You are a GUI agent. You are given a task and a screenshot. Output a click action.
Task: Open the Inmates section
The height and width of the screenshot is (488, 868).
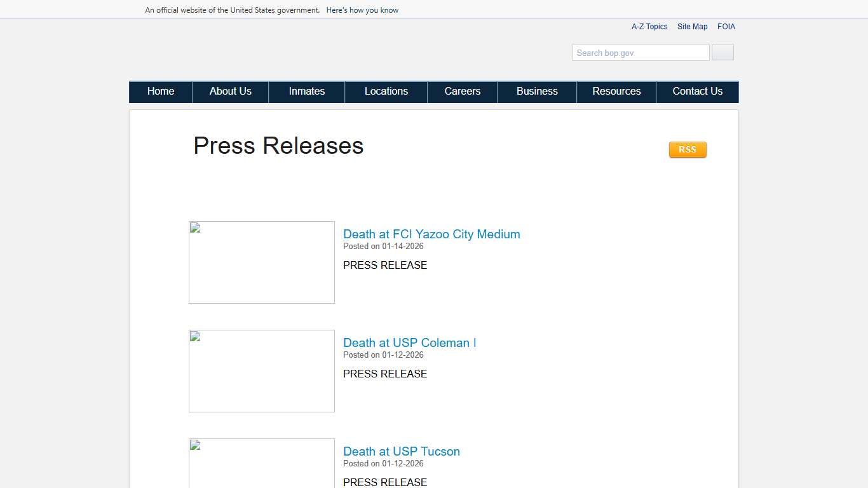click(306, 91)
